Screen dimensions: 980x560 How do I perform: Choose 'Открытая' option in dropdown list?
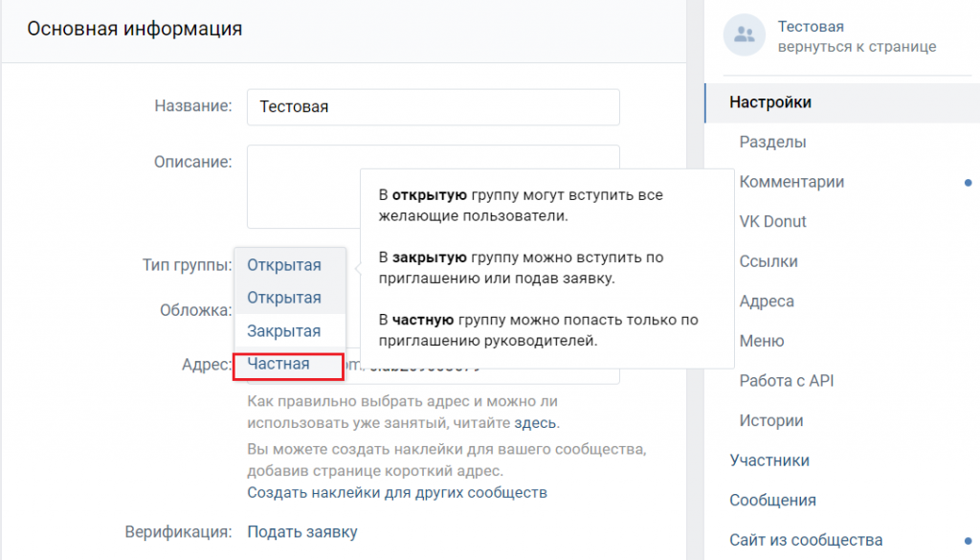(283, 298)
